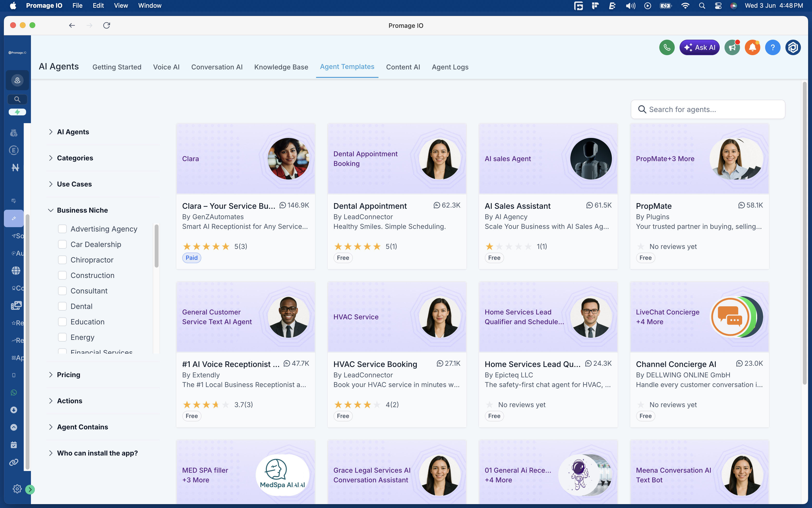
Task: Click the sidebar up-arrow circle icon
Action: [x=14, y=427]
